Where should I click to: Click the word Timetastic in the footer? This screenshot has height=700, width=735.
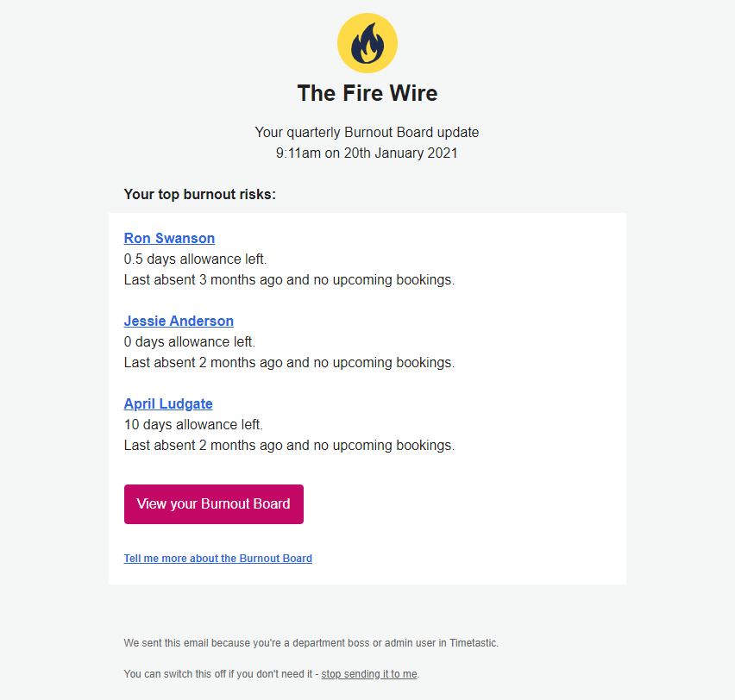[x=474, y=643]
